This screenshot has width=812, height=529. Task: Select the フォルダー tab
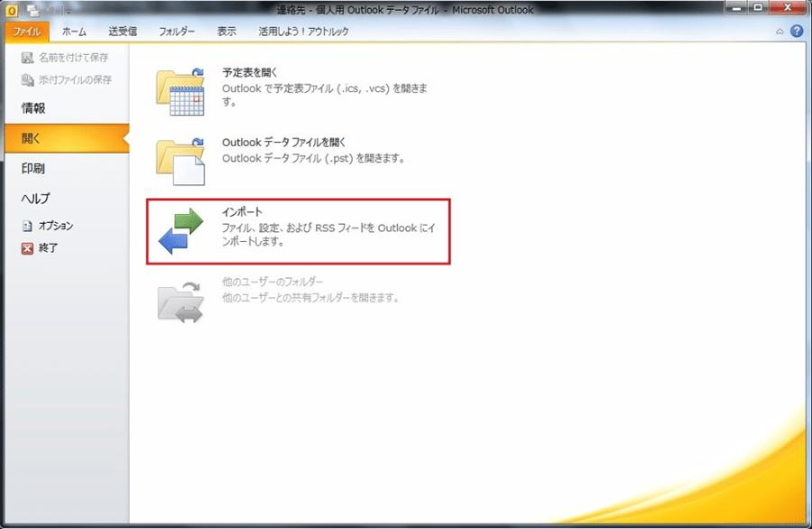tap(177, 32)
